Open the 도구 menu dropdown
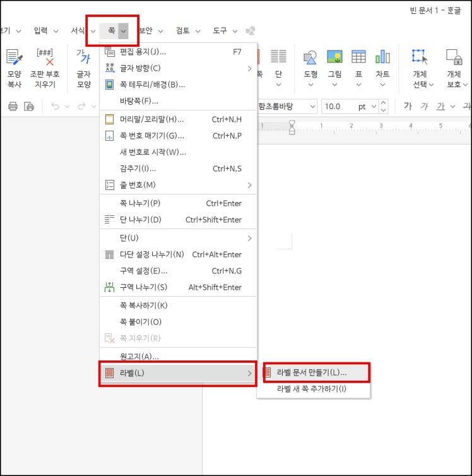Viewport: 472px width, 476px height. 235,31
